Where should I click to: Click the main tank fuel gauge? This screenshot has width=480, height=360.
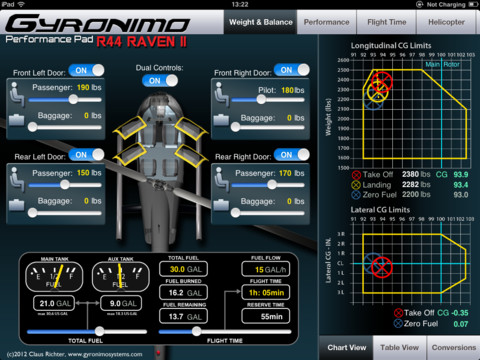click(54, 277)
